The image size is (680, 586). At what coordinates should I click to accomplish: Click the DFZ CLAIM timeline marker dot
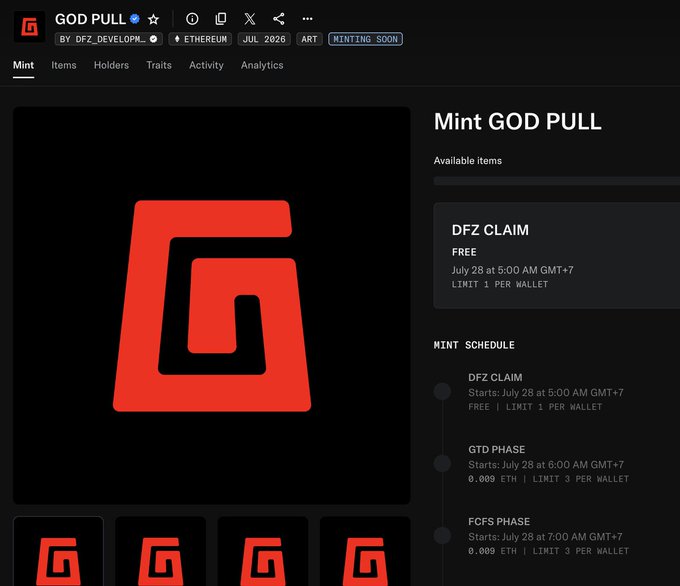coord(442,391)
